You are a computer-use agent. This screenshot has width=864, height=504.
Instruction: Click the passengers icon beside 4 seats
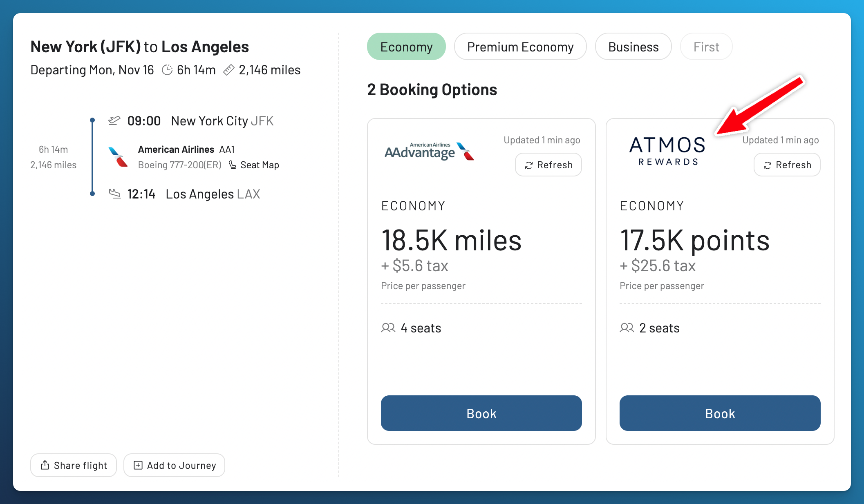(388, 328)
